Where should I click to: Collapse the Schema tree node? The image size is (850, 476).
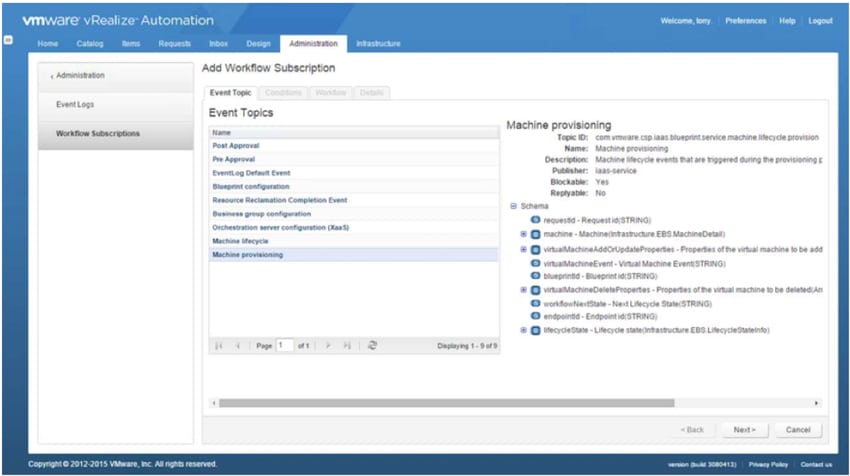click(x=513, y=206)
